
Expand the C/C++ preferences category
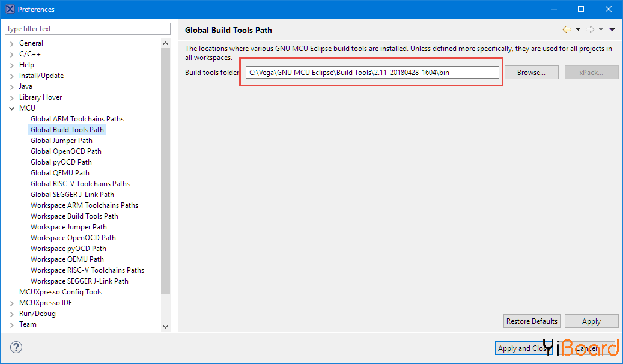(12, 54)
